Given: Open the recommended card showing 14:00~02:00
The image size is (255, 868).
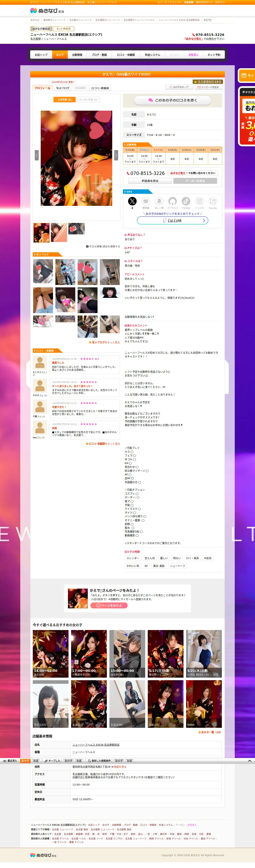Looking at the screenshot, I should click(51, 653).
